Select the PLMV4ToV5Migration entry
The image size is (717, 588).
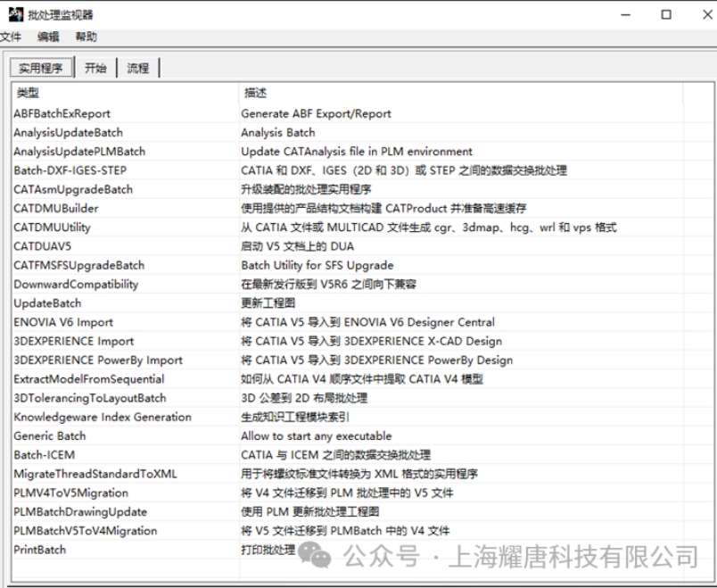[x=70, y=493]
